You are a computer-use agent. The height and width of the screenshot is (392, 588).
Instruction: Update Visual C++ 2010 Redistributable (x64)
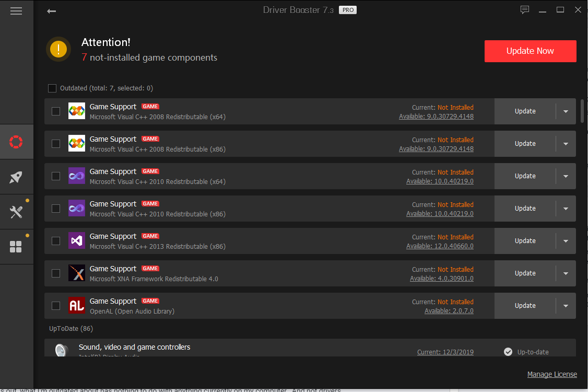pos(525,176)
